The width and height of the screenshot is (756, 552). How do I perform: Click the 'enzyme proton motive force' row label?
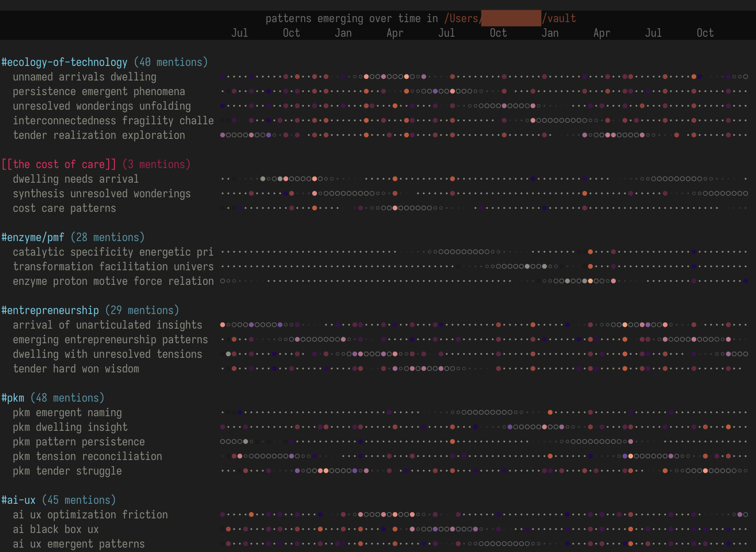(x=113, y=281)
